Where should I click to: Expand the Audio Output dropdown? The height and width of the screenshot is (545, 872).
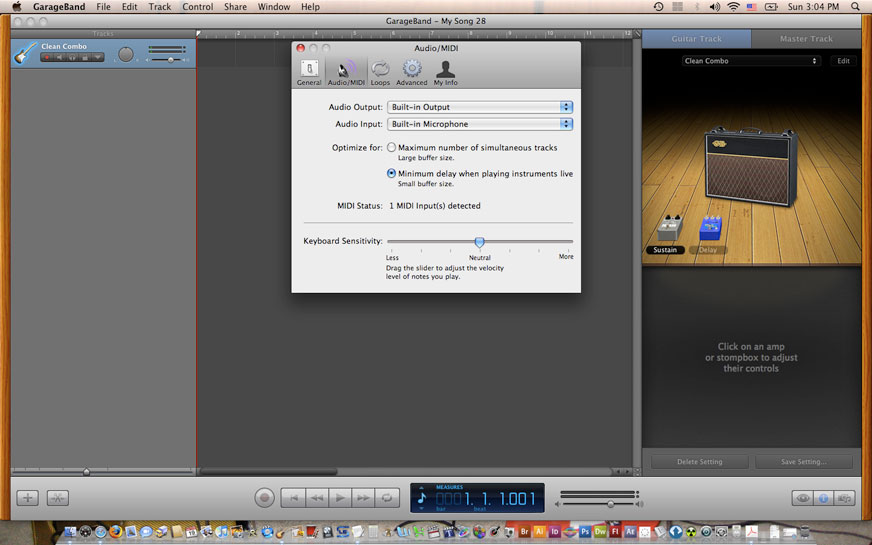(480, 107)
